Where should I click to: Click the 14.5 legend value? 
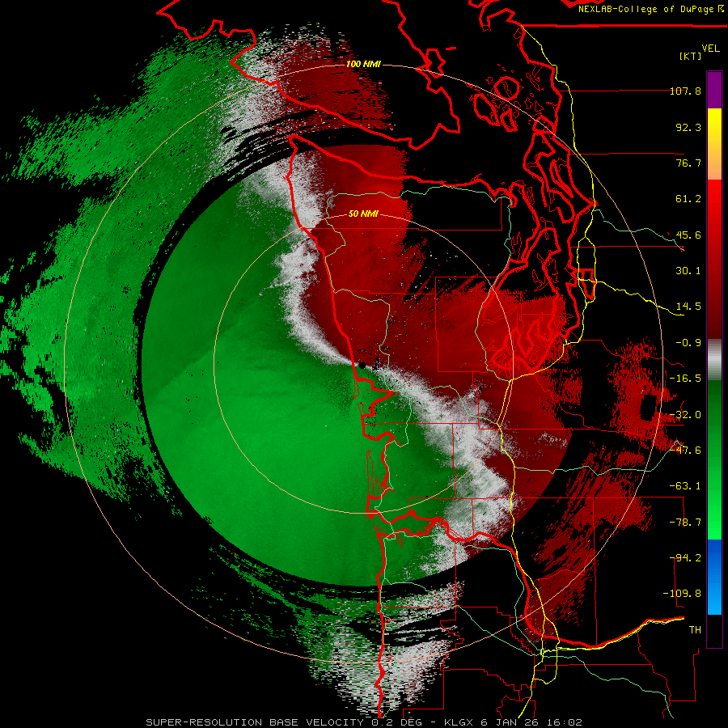(x=688, y=307)
